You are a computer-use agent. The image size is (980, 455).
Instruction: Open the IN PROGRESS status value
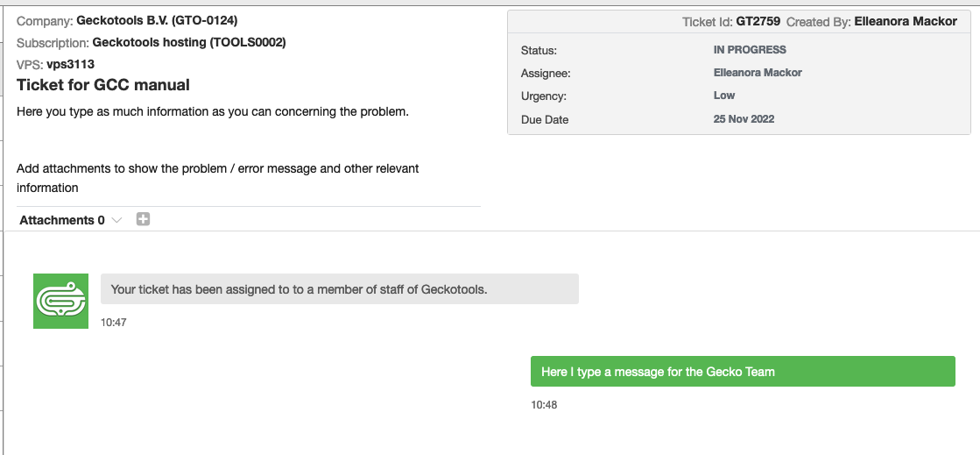tap(750, 50)
